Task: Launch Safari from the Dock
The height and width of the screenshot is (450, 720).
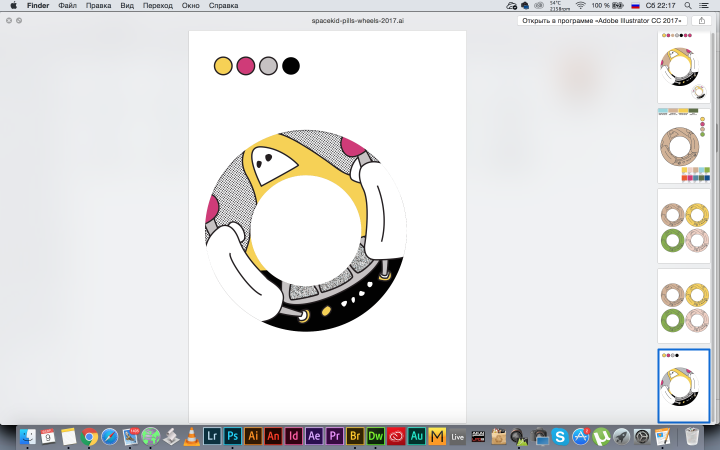Action: pyautogui.click(x=110, y=436)
